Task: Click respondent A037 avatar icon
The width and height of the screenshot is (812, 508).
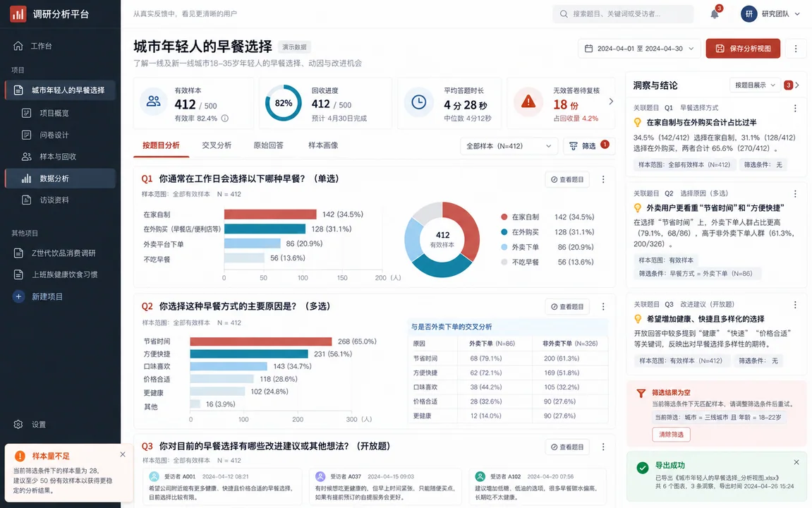Action: [320, 476]
